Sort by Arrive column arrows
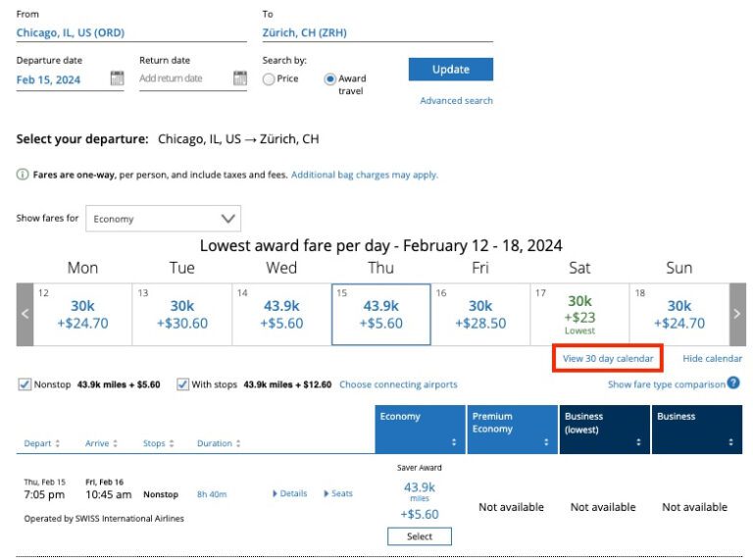753x560 pixels. click(x=101, y=443)
